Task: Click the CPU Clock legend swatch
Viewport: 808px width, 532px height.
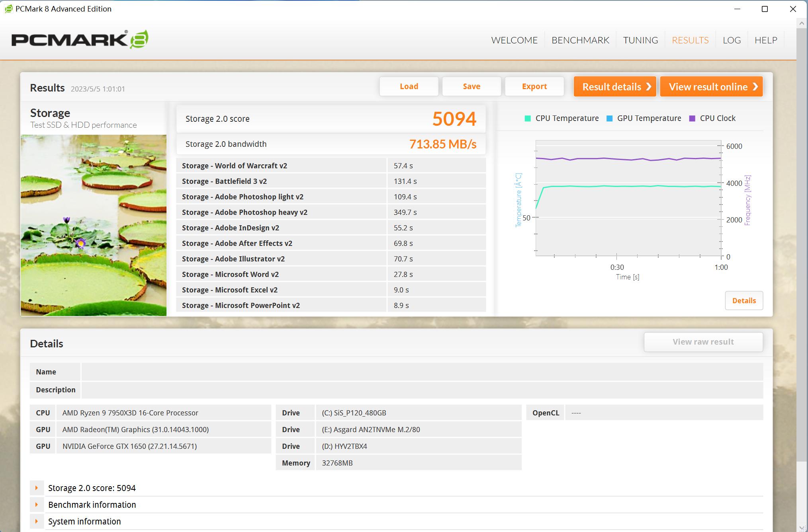Action: coord(692,118)
